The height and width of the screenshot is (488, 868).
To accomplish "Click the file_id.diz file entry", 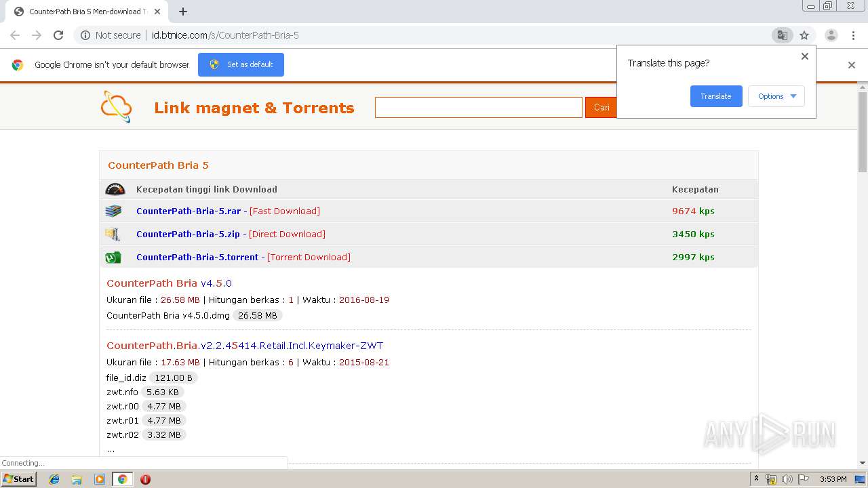I will click(126, 378).
